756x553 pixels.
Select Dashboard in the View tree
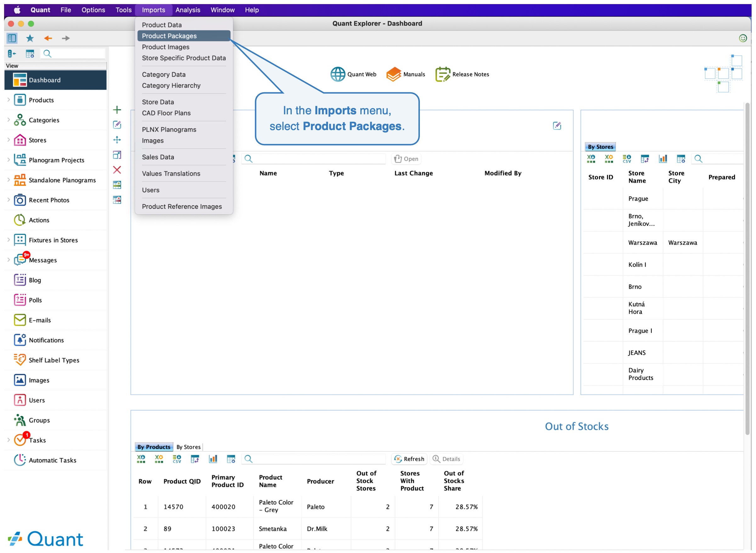point(55,80)
